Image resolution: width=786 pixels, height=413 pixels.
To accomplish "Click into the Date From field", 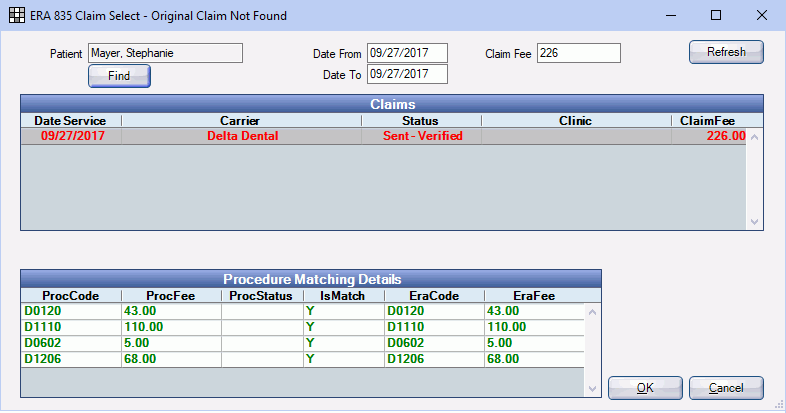I will (407, 53).
